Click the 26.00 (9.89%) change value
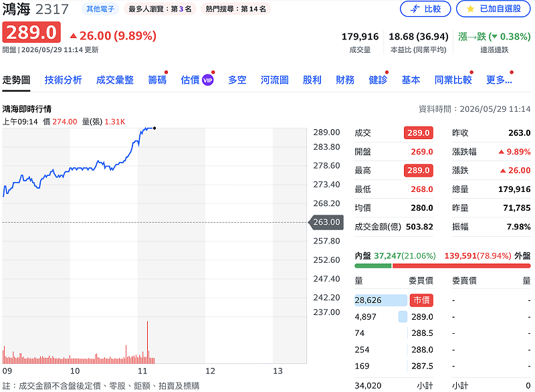Image resolution: width=535 pixels, height=392 pixels. coord(118,35)
